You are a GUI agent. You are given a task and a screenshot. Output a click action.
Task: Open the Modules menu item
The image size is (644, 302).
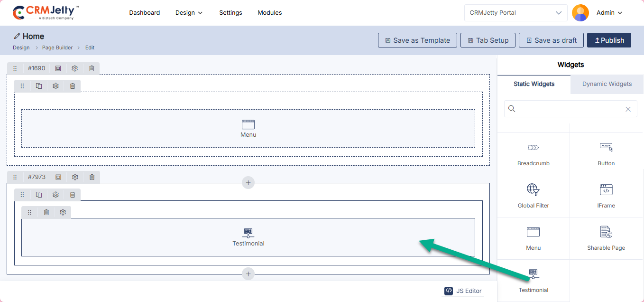[x=269, y=13]
